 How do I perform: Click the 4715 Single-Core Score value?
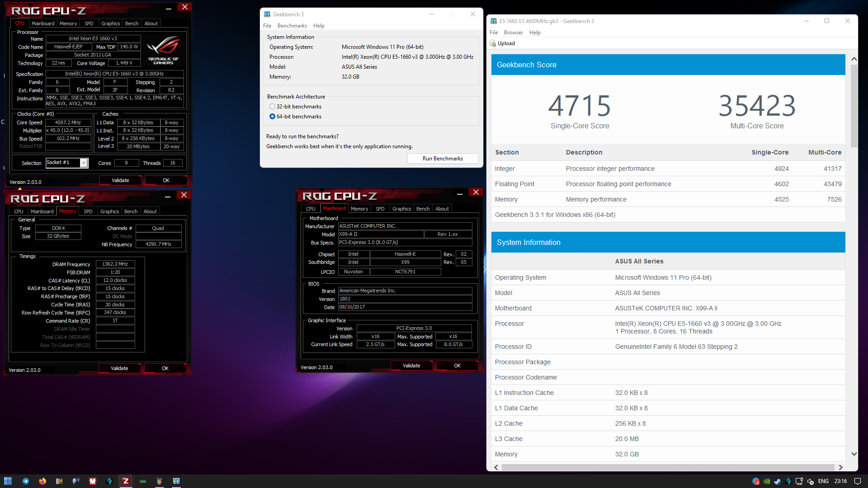pos(580,106)
